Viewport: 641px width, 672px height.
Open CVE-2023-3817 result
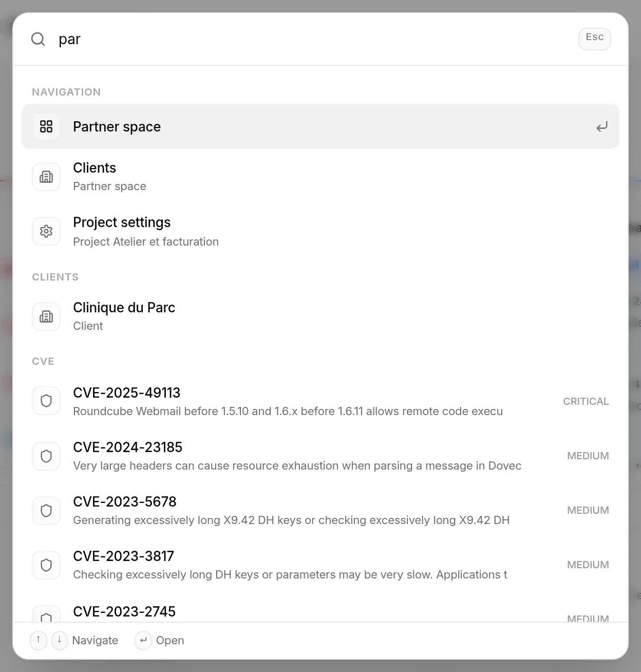click(x=320, y=565)
